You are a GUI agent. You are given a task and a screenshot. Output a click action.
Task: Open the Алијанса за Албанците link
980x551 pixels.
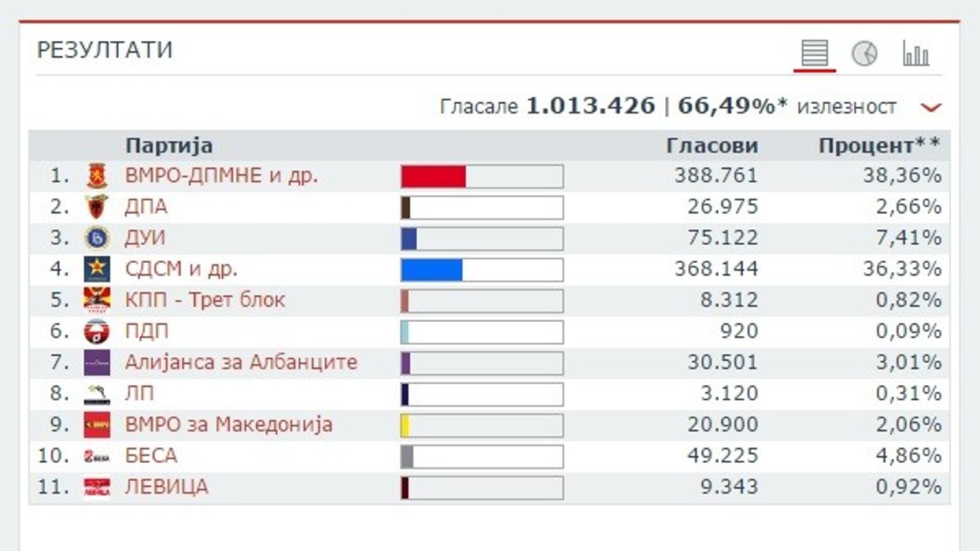click(241, 362)
